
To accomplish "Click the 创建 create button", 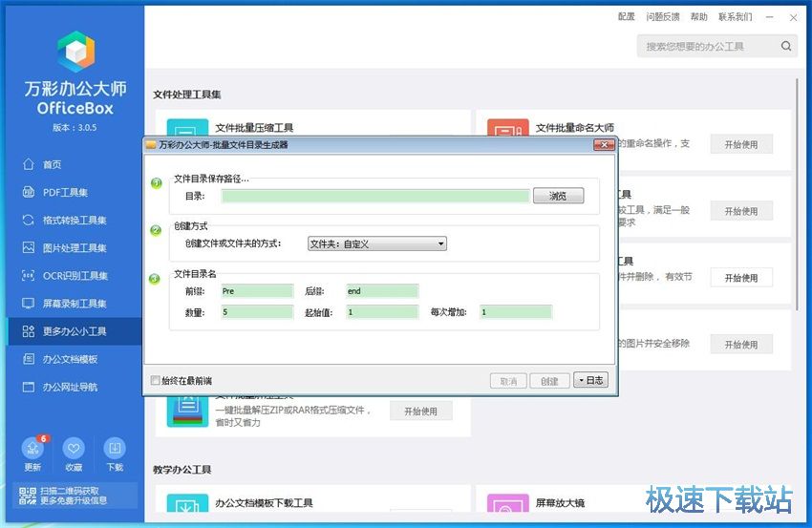I will 549,381.
